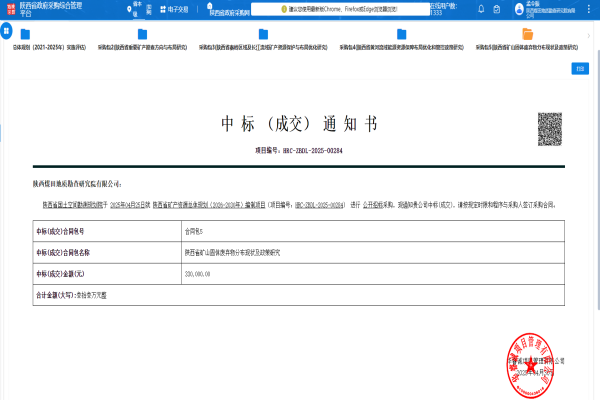Click the 采购包5 folder label text
600x400 pixels.
[527, 47]
